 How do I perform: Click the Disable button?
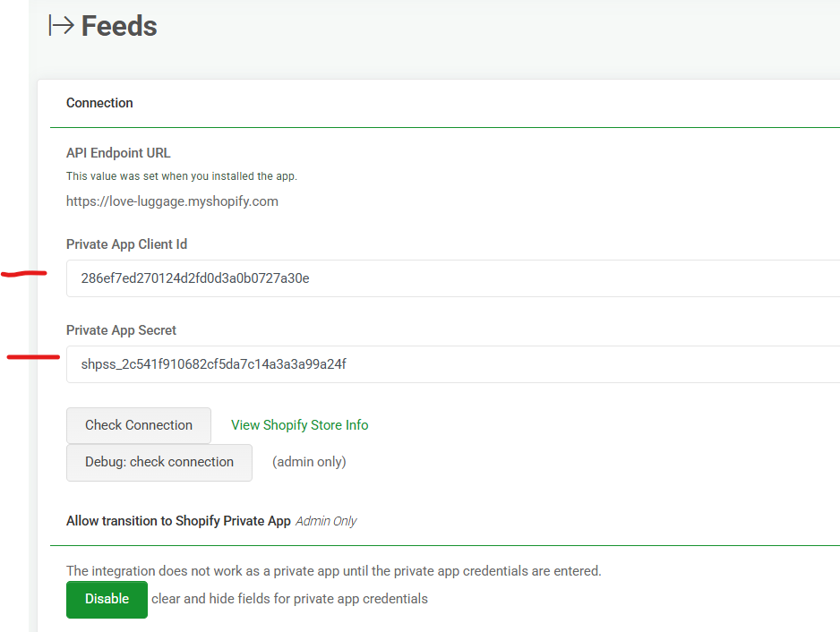(x=107, y=600)
